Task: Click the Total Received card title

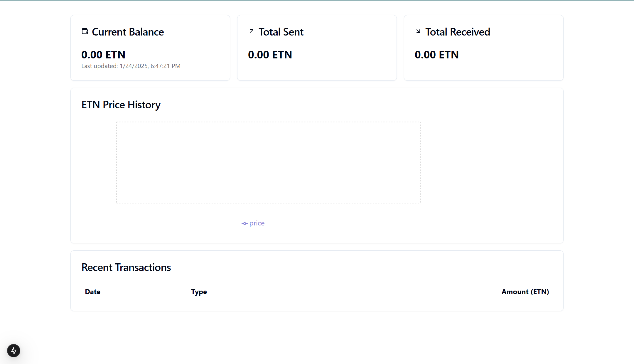Action: pyautogui.click(x=458, y=32)
